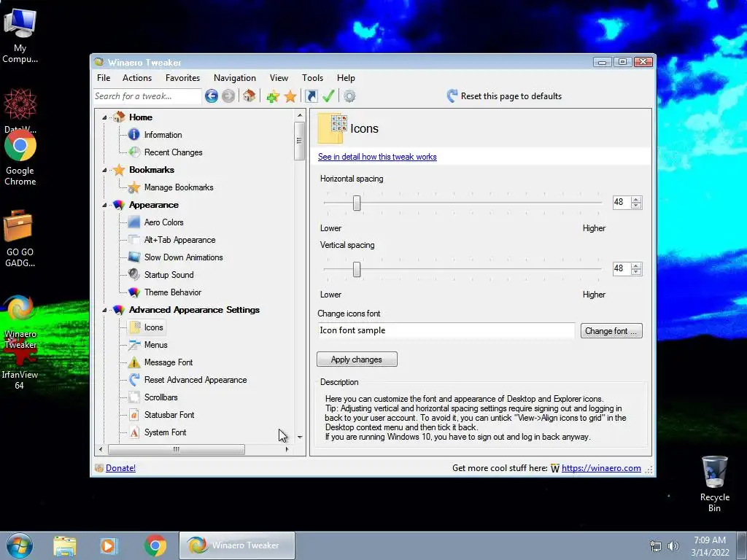This screenshot has width=747, height=560.
Task: Go to Home page via house icon
Action: coord(249,96)
